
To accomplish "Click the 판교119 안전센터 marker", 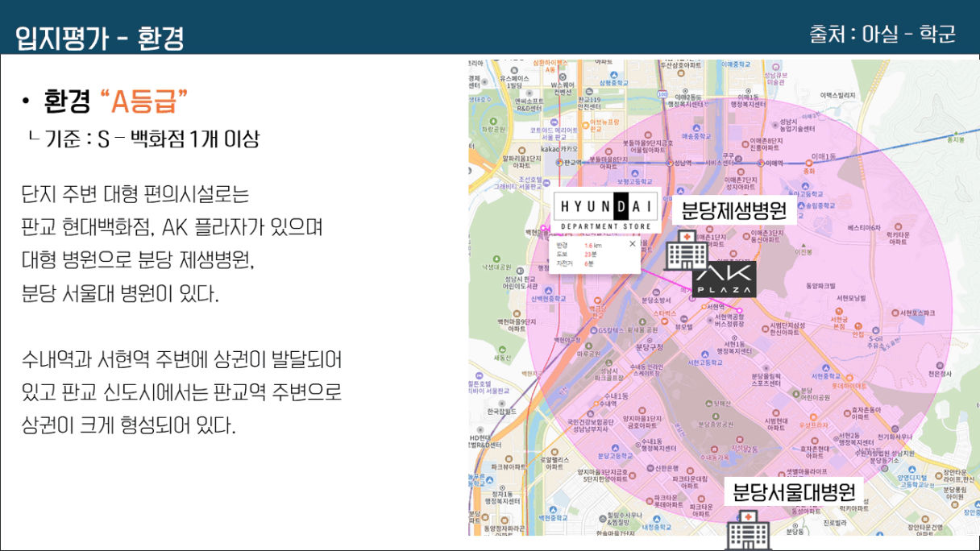I will [x=591, y=91].
